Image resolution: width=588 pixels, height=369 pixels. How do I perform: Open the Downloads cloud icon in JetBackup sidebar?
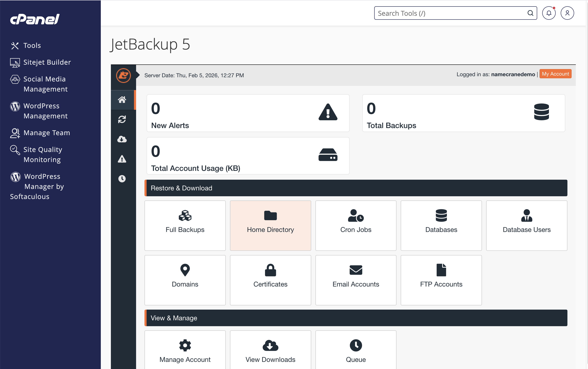122,139
